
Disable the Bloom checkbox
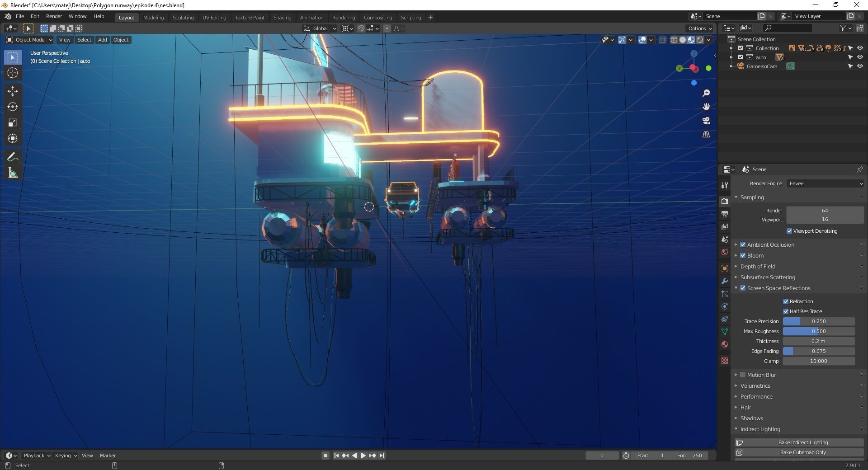743,255
